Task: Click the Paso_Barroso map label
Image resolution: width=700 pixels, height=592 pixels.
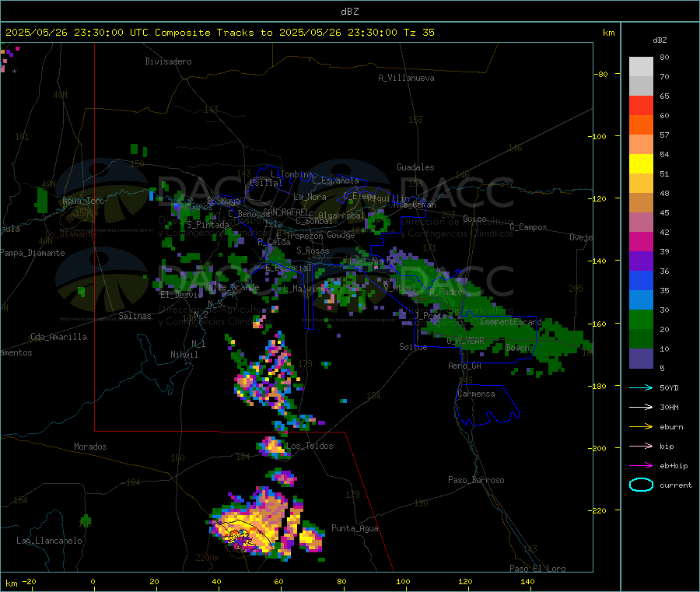Action: tap(476, 480)
